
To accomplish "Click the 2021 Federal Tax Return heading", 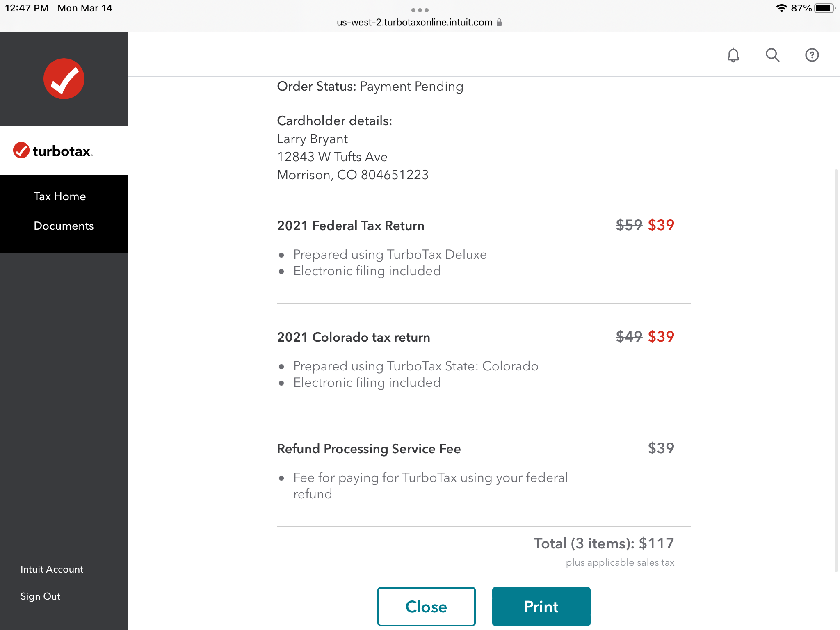I will (351, 226).
